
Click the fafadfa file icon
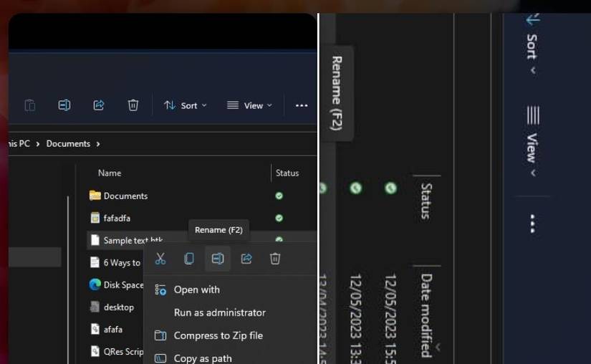point(95,218)
